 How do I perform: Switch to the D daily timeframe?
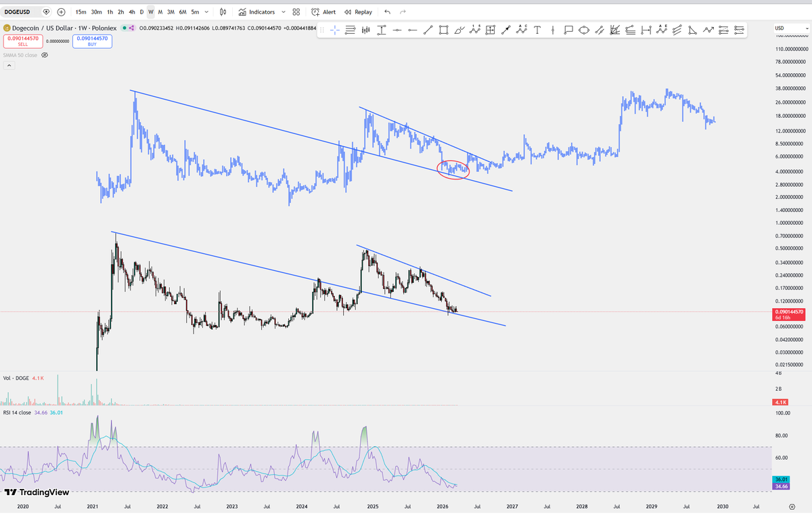(141, 12)
